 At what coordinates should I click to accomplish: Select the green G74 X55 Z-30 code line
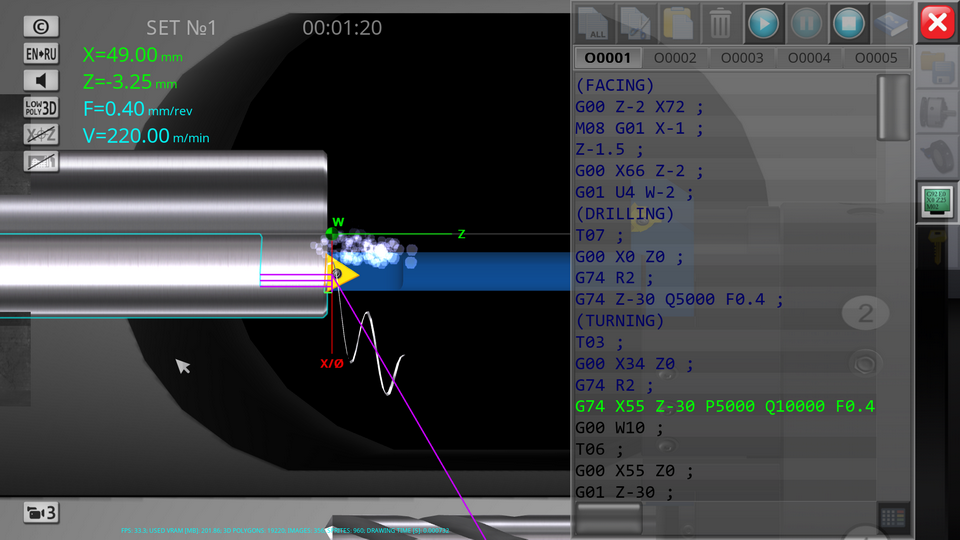click(725, 406)
